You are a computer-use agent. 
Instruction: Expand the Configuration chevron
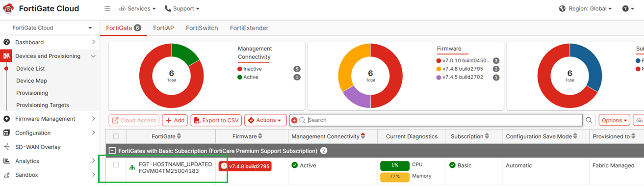tap(93, 133)
